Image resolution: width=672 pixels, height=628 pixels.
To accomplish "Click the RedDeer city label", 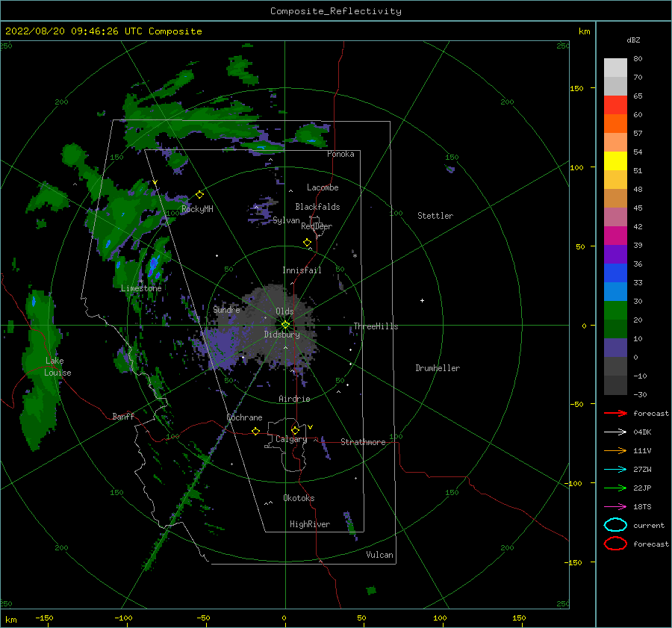I will [x=317, y=226].
